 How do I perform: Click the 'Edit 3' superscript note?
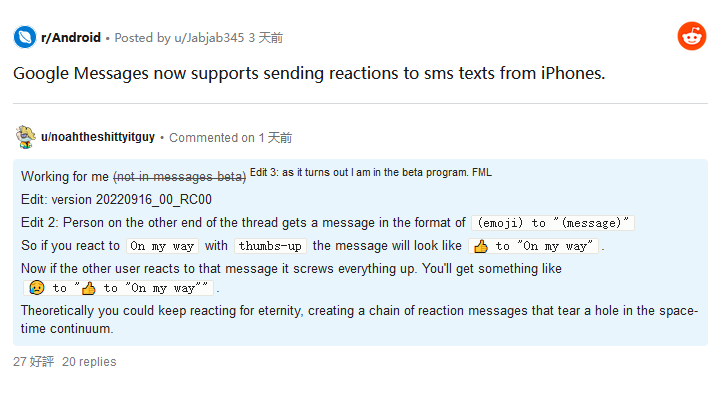371,173
